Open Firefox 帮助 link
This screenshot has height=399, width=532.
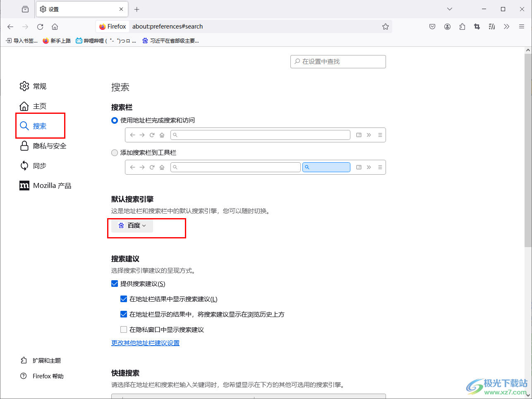[x=42, y=376]
